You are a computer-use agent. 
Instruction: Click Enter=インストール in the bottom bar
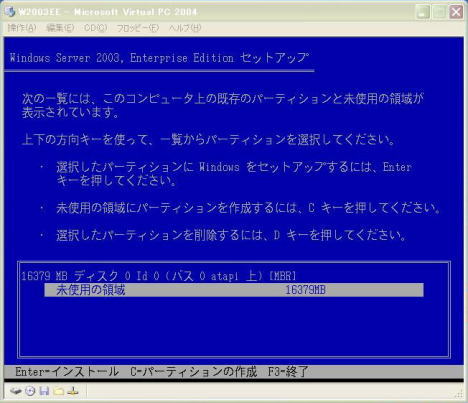point(67,371)
